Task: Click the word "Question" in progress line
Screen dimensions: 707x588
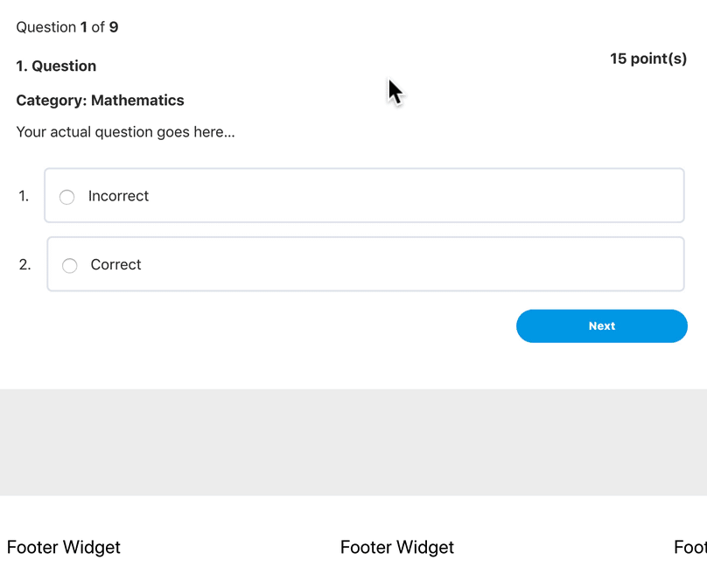Action: point(45,27)
